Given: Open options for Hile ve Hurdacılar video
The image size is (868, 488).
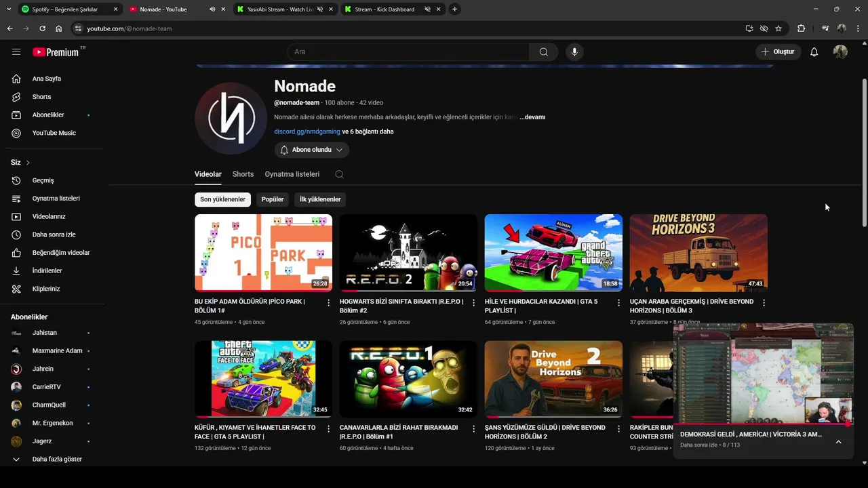Looking at the screenshot, I should click(x=618, y=303).
